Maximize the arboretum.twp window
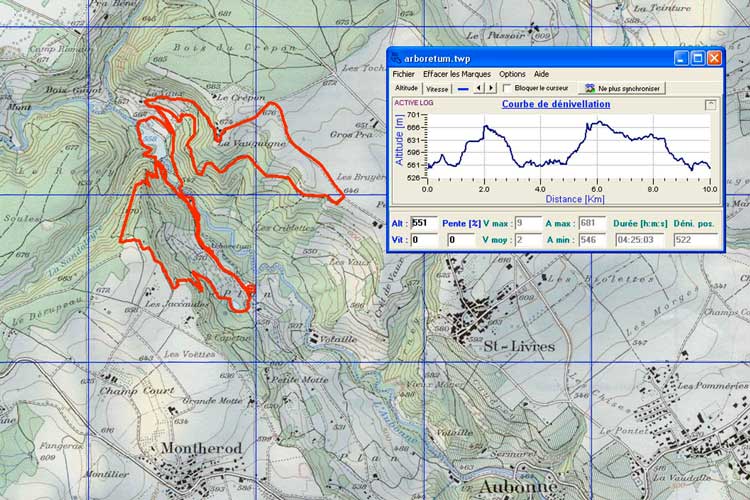The height and width of the screenshot is (500, 750). click(698, 58)
